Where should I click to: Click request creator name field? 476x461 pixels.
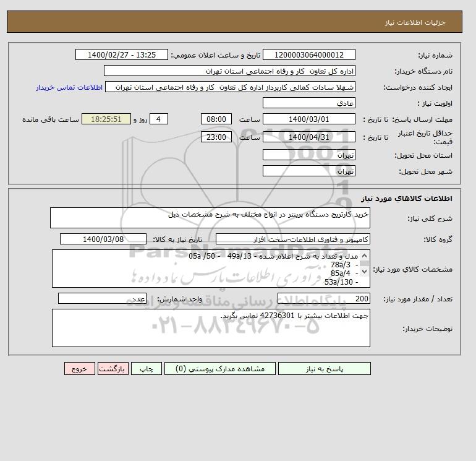coord(230,87)
